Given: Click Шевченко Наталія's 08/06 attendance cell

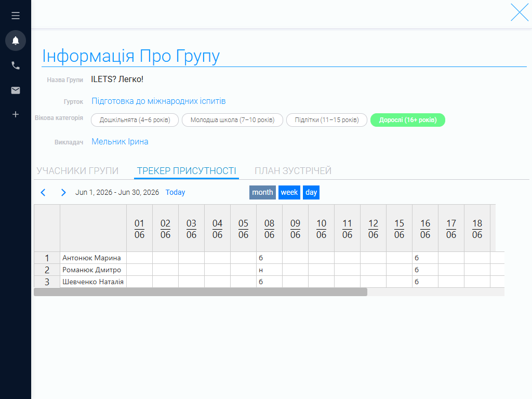Looking at the screenshot, I should coord(270,282).
